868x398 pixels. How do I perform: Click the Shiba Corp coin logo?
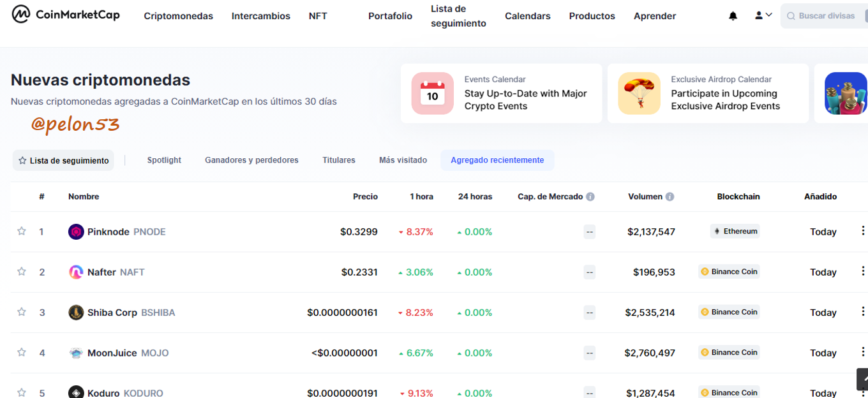point(76,313)
